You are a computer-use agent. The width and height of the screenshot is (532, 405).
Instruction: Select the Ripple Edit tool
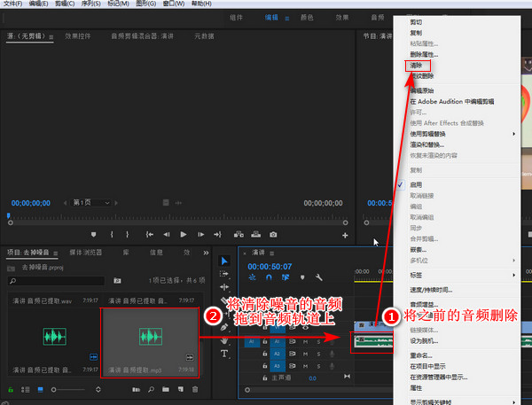[x=224, y=287]
